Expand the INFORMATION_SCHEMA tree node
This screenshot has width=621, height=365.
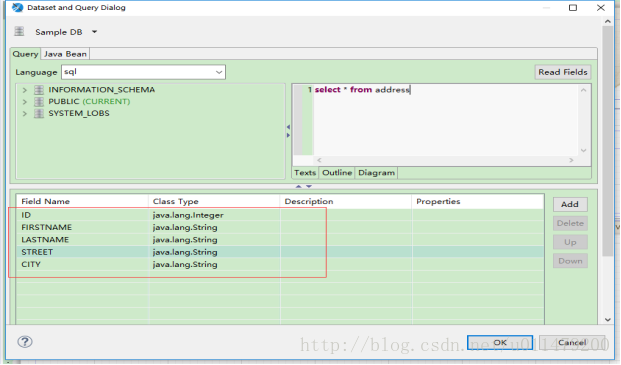tap(25, 90)
